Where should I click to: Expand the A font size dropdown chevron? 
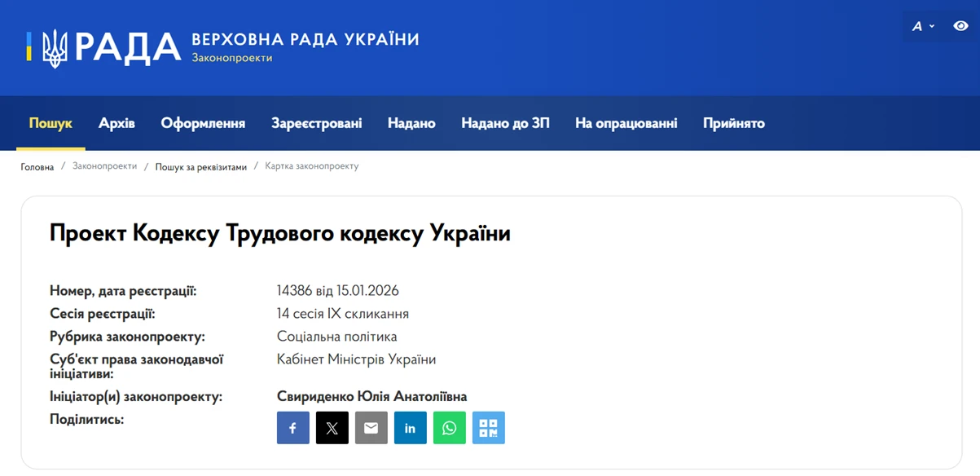point(930,25)
